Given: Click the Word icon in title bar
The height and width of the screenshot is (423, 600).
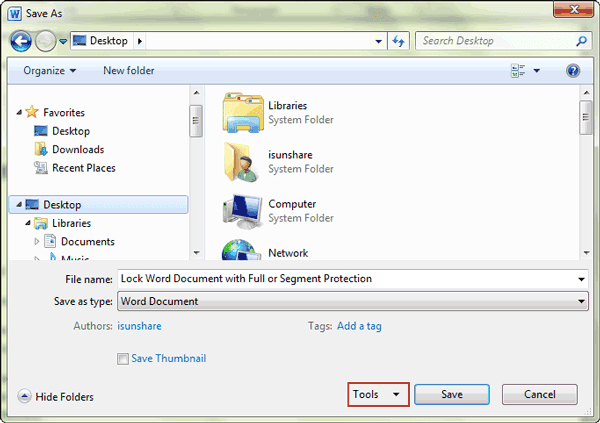Looking at the screenshot, I should (15, 14).
